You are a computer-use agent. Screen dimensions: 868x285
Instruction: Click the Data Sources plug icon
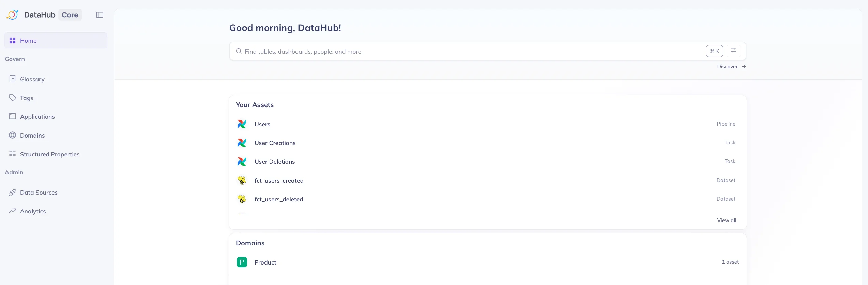tap(13, 192)
